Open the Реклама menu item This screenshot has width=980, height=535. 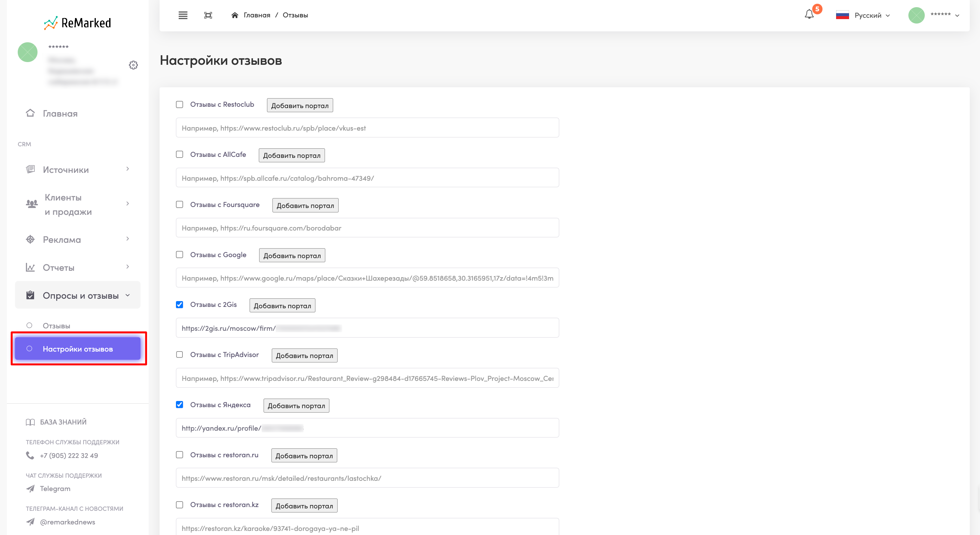click(62, 240)
